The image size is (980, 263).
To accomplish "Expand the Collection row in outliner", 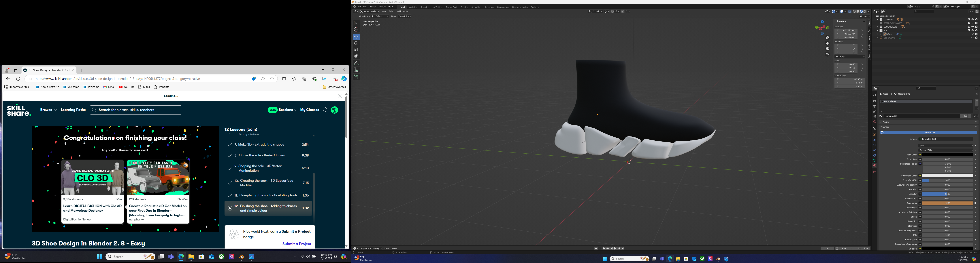I will coord(878,19).
